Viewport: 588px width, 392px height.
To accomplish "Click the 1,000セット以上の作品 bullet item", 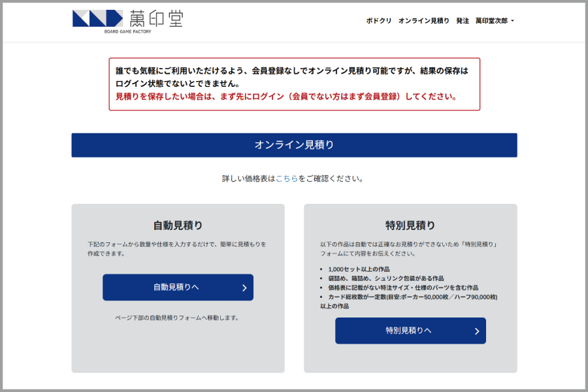I will tap(359, 269).
